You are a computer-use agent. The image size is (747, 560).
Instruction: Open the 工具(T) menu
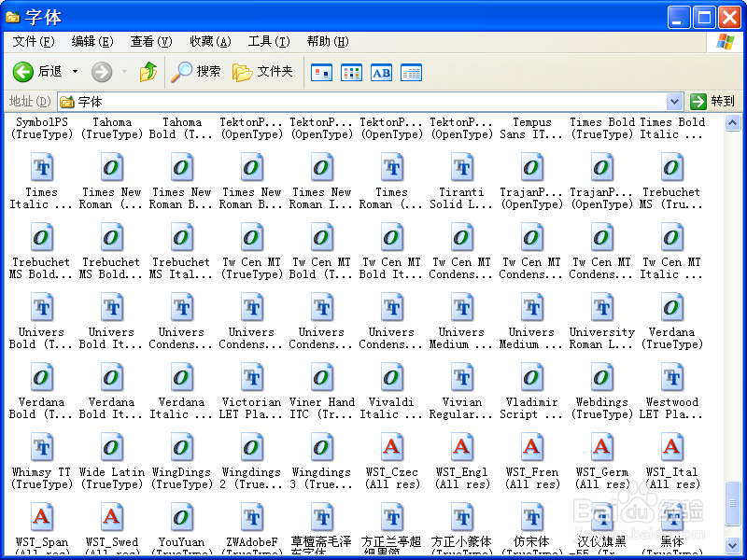269,42
